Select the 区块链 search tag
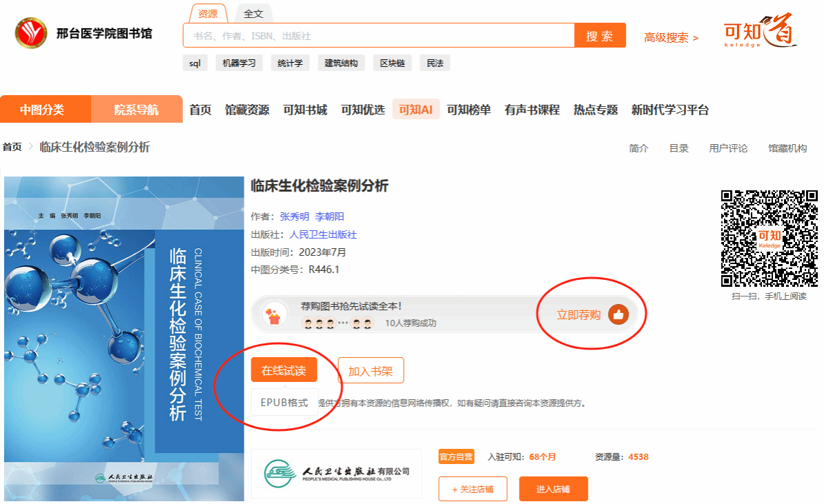Viewport: 824px width, 504px height. (x=393, y=63)
